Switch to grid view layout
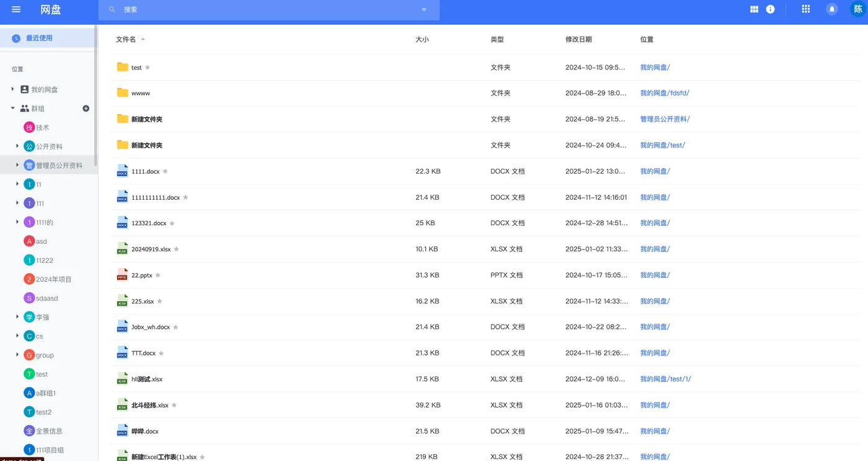 pyautogui.click(x=754, y=9)
